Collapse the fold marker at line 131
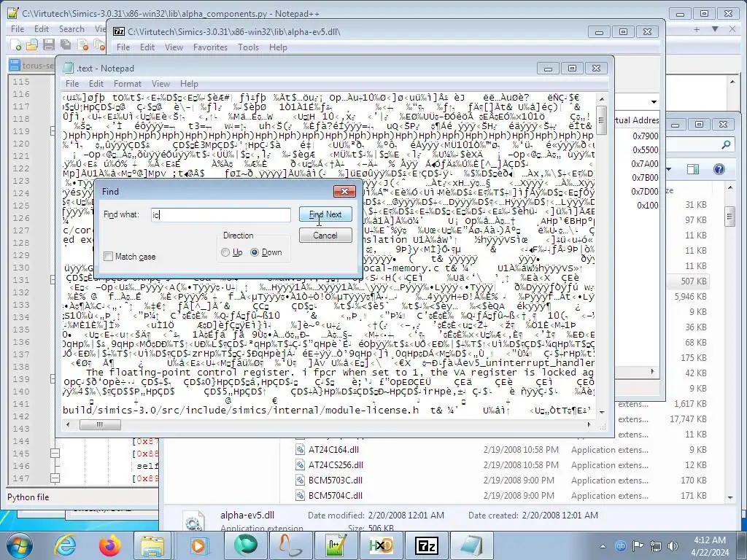Screen dimensions: 747x560 click(x=54, y=279)
